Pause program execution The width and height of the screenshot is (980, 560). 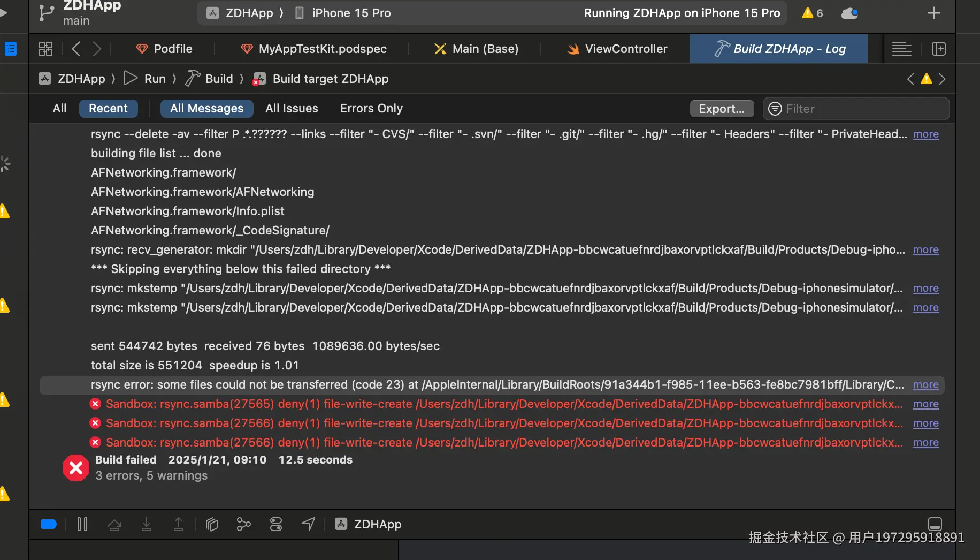click(82, 524)
